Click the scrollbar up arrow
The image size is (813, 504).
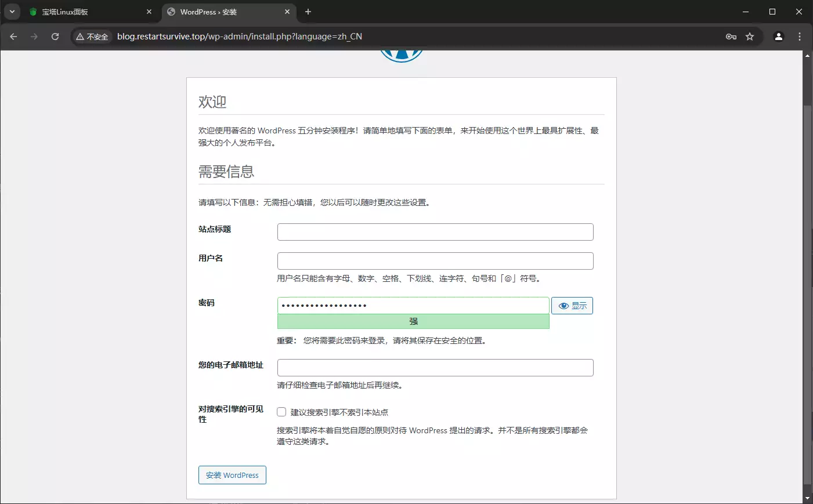point(807,56)
